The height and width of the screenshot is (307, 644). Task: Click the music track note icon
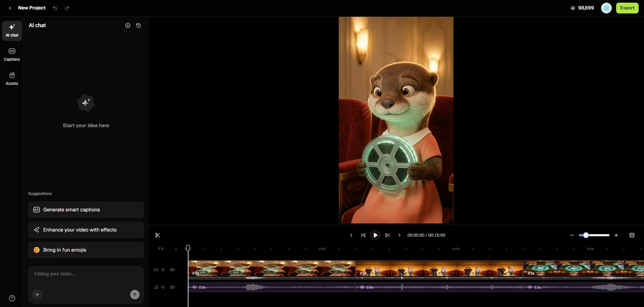pyautogui.click(x=156, y=287)
